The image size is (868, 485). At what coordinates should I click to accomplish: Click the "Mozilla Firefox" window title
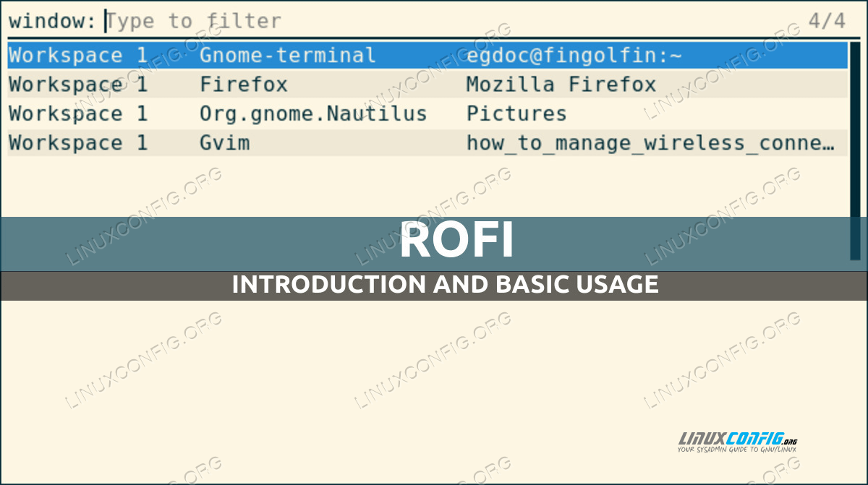pyautogui.click(x=561, y=85)
